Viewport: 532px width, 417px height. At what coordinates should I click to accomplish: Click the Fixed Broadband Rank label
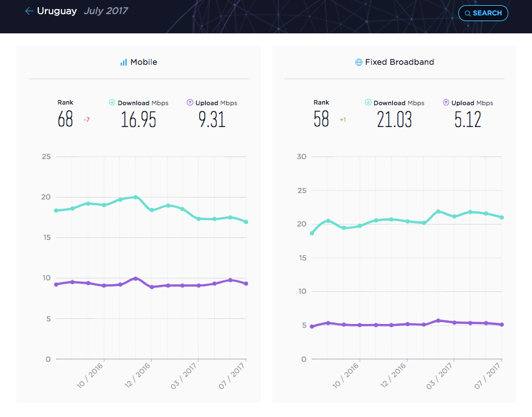(321, 103)
